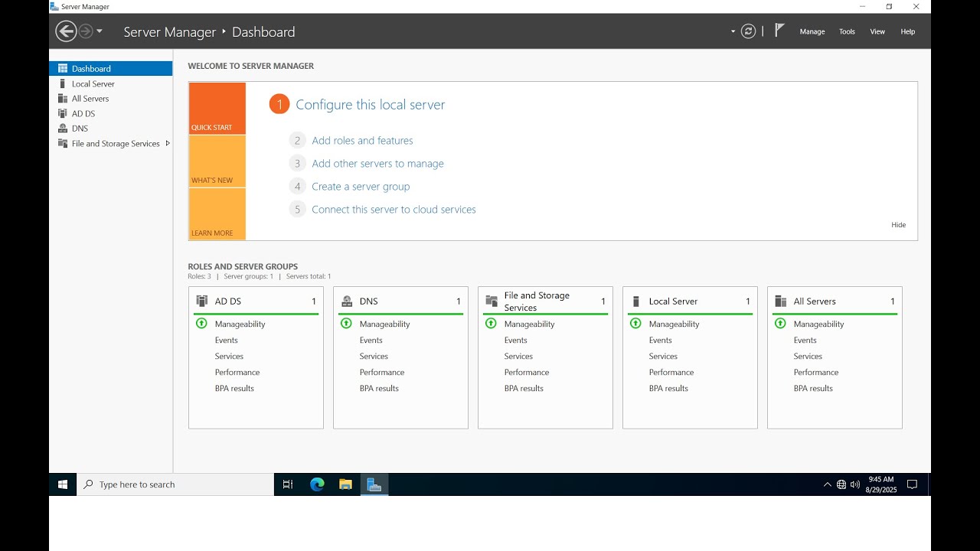The height and width of the screenshot is (551, 980).
Task: Click the AD DS sidebar icon
Action: [63, 113]
